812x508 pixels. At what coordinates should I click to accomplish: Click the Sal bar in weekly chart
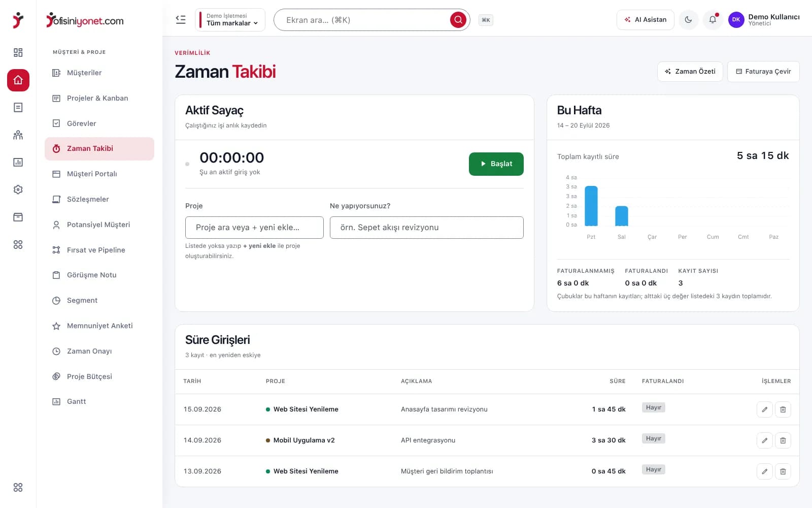tap(622, 216)
